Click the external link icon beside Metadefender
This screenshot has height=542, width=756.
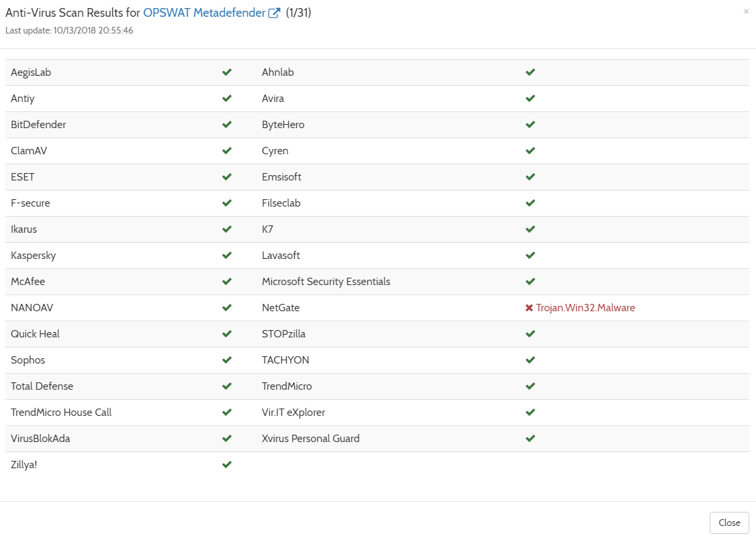click(x=274, y=13)
